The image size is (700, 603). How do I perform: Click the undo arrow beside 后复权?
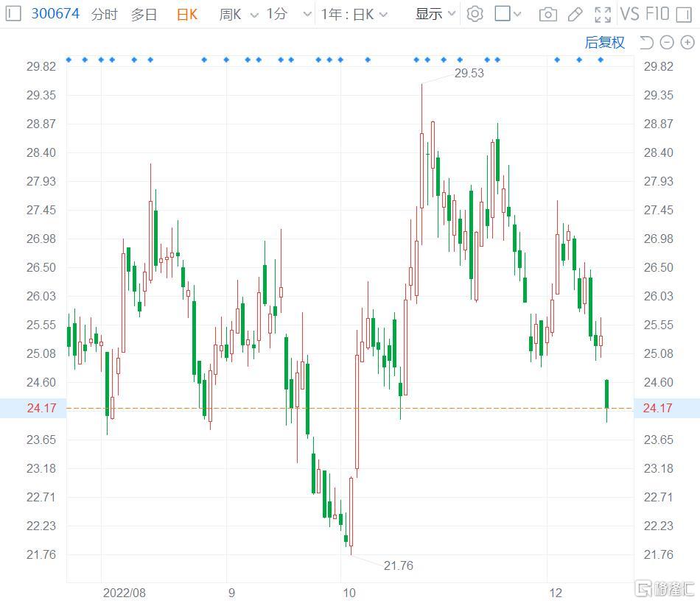click(646, 43)
